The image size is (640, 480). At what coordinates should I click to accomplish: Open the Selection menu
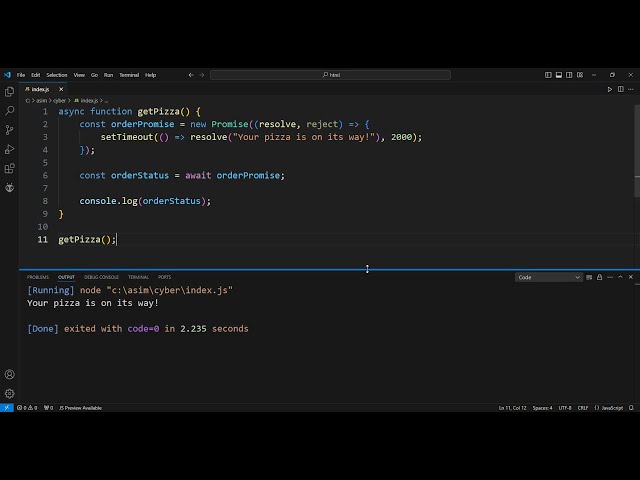(57, 75)
